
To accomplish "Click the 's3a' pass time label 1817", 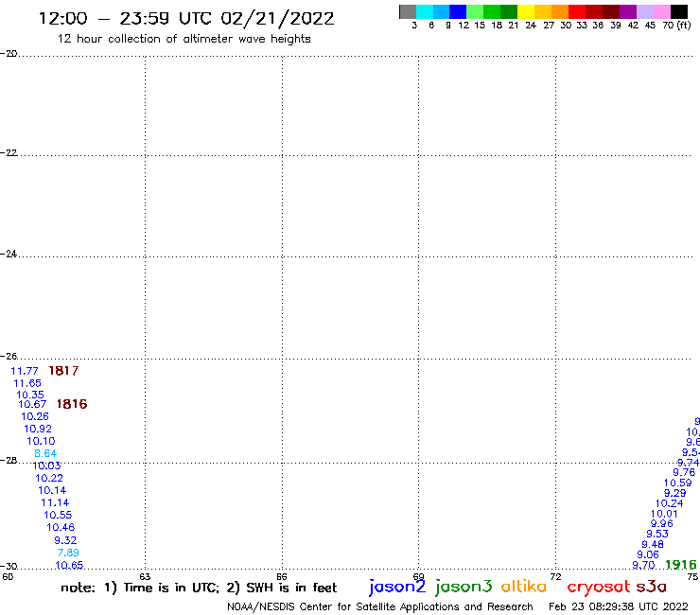I will tap(63, 371).
